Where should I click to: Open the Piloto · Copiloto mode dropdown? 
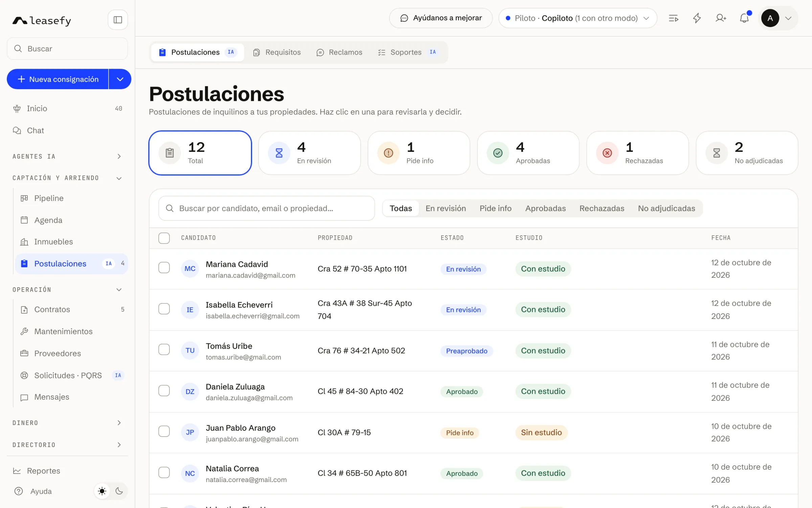[x=578, y=18]
